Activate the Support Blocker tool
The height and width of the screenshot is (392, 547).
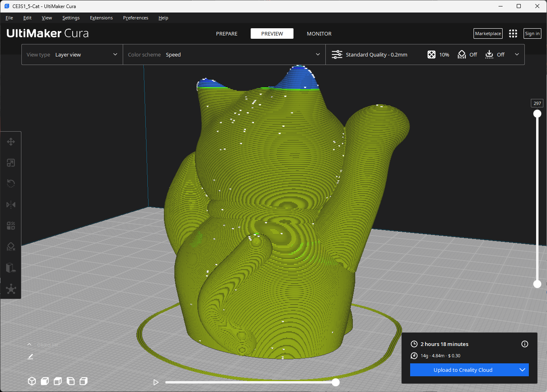10,247
